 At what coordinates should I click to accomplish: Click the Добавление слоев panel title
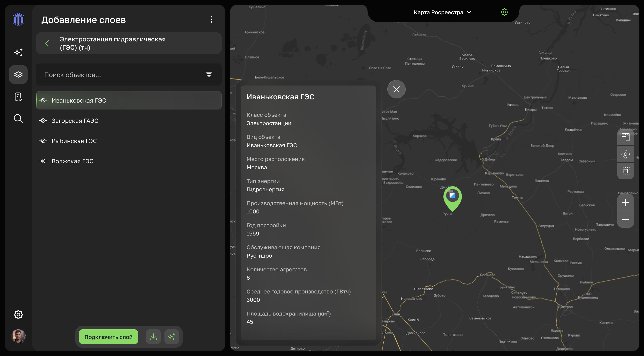83,20
